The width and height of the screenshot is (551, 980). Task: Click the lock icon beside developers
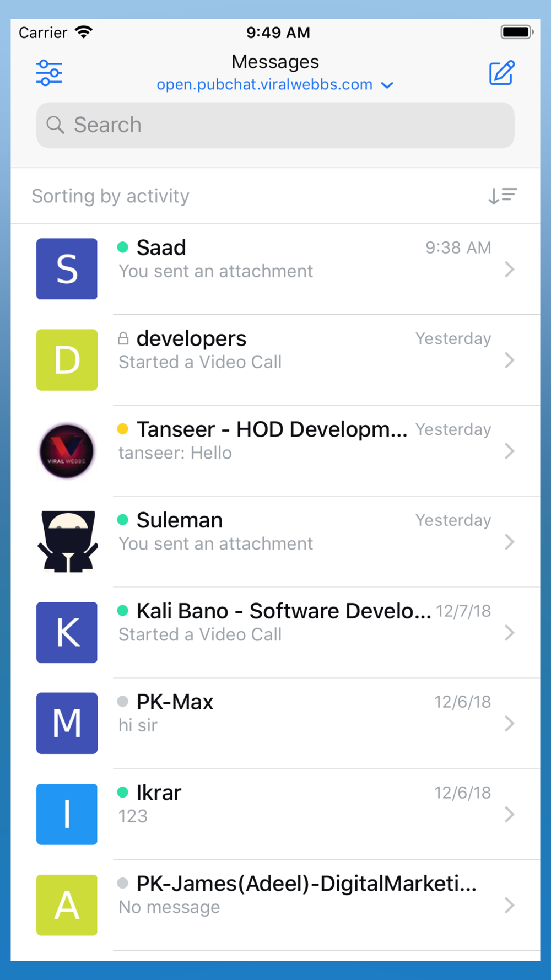click(x=123, y=338)
